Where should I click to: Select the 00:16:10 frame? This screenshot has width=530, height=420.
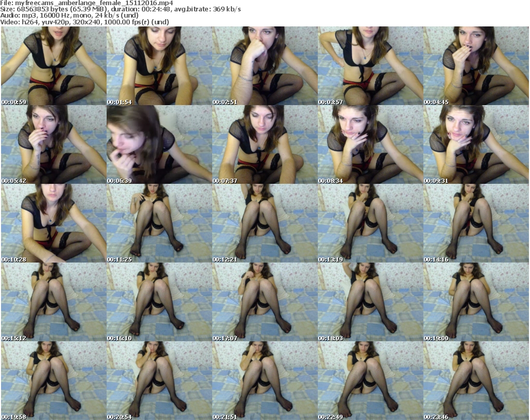coord(159,302)
